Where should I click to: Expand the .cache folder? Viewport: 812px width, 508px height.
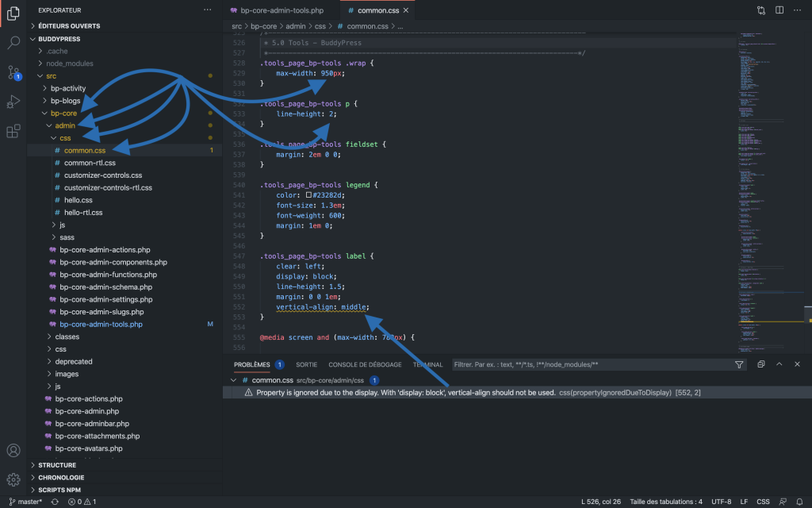57,52
